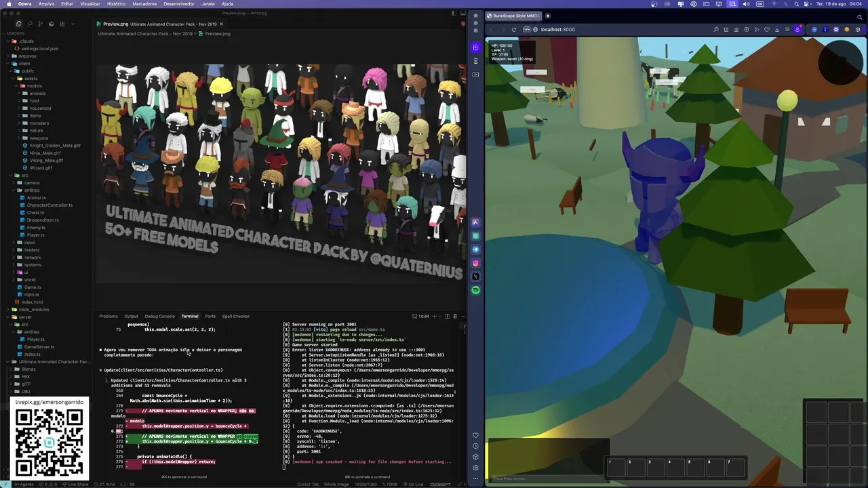Open the Debug Console tab
868x488 pixels.
point(160,316)
